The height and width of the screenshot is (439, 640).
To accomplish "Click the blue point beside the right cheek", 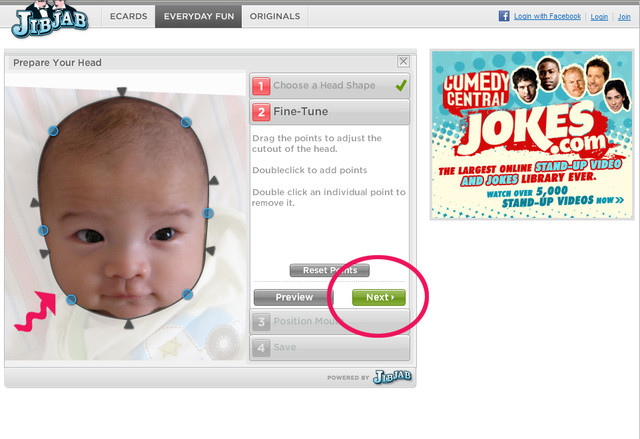I will coord(208,213).
